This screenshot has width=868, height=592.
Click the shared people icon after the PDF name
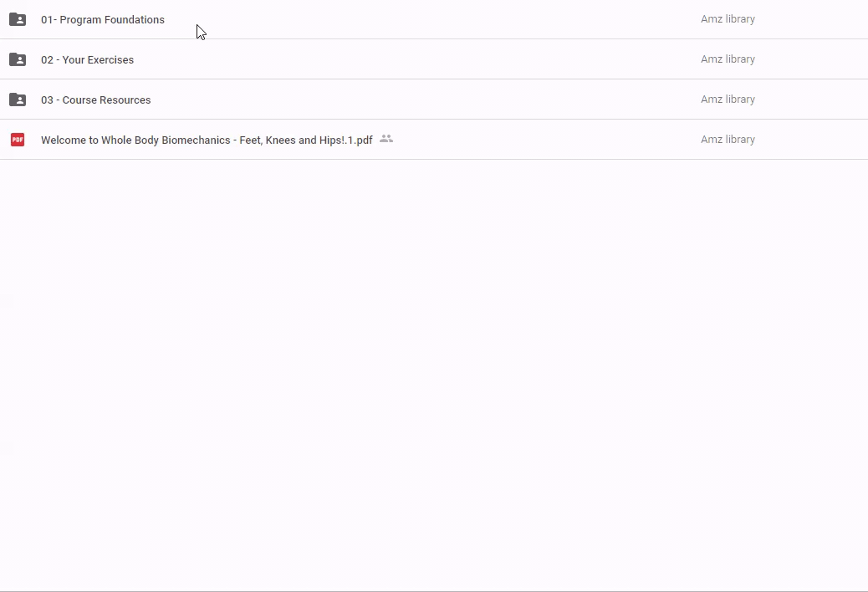coord(385,139)
